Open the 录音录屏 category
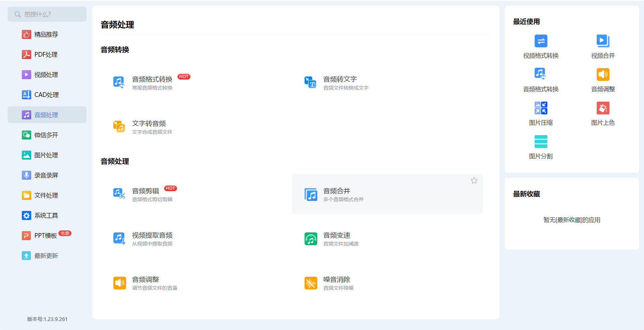The width and height of the screenshot is (644, 330). pyautogui.click(x=47, y=175)
